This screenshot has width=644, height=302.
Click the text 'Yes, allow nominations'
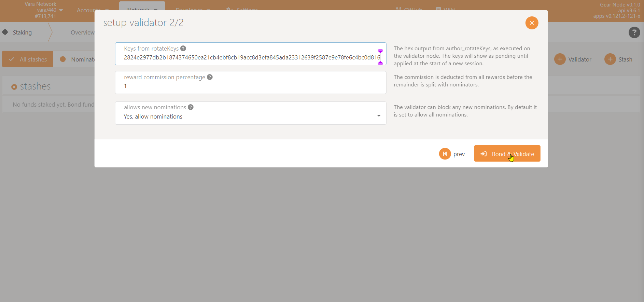[x=153, y=116]
